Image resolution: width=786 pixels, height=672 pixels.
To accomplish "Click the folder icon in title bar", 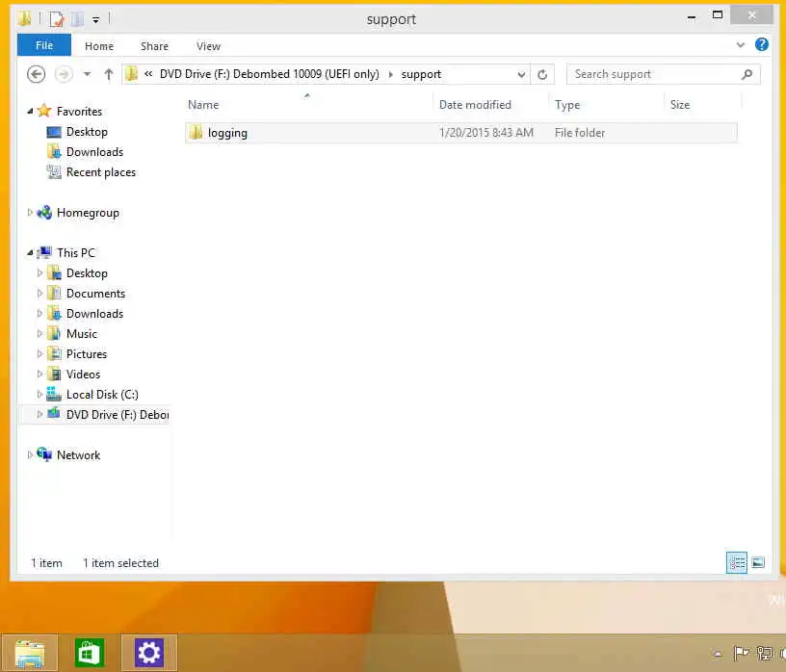I will pos(24,18).
